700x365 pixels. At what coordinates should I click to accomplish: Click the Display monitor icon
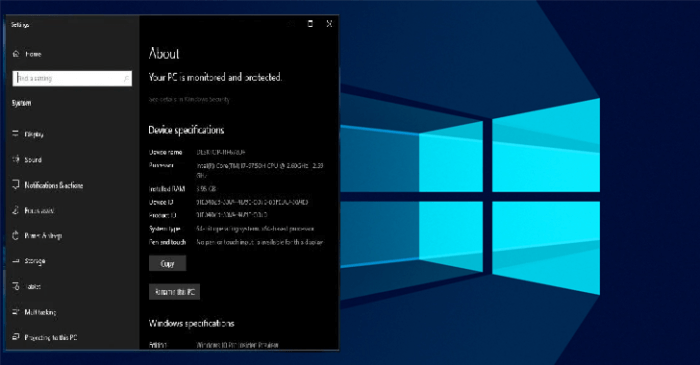(16, 133)
